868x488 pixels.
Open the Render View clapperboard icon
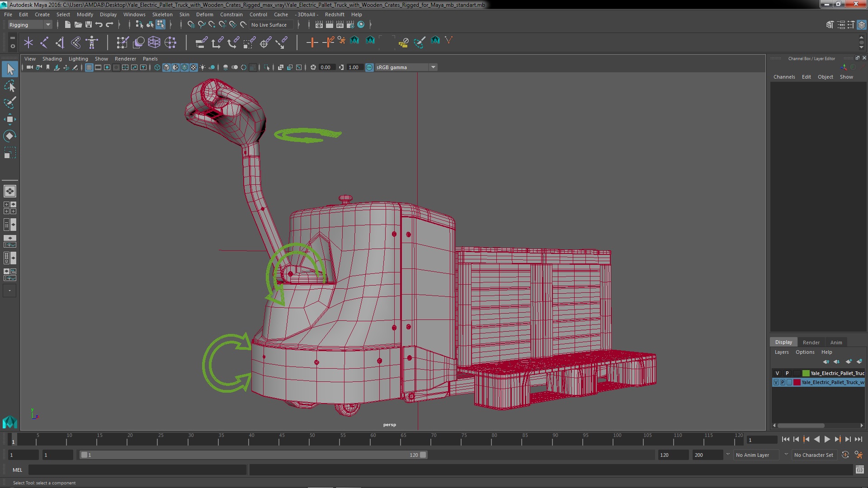click(x=319, y=24)
